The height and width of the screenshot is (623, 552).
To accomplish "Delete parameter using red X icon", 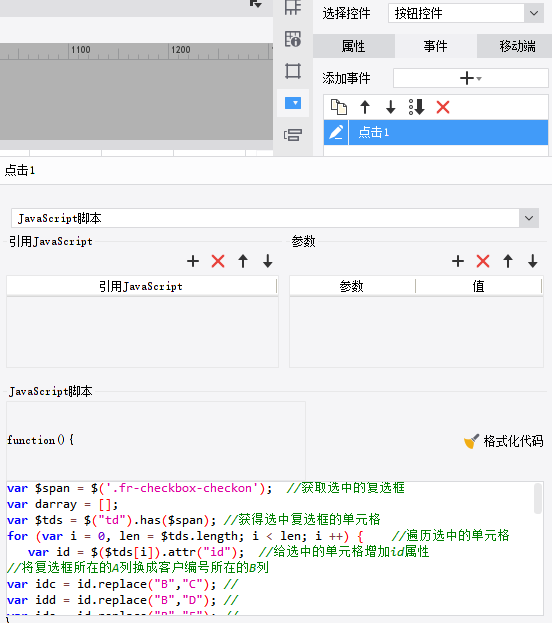I will pyautogui.click(x=483, y=261).
